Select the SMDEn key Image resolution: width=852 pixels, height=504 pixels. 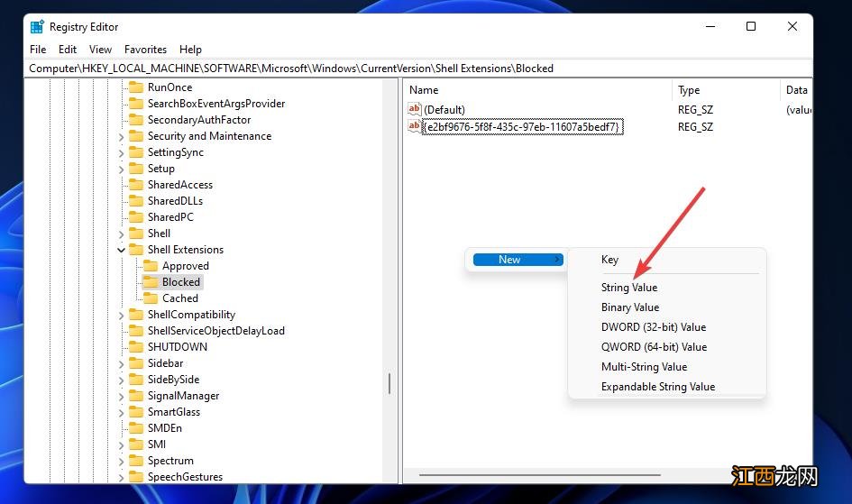(x=165, y=428)
